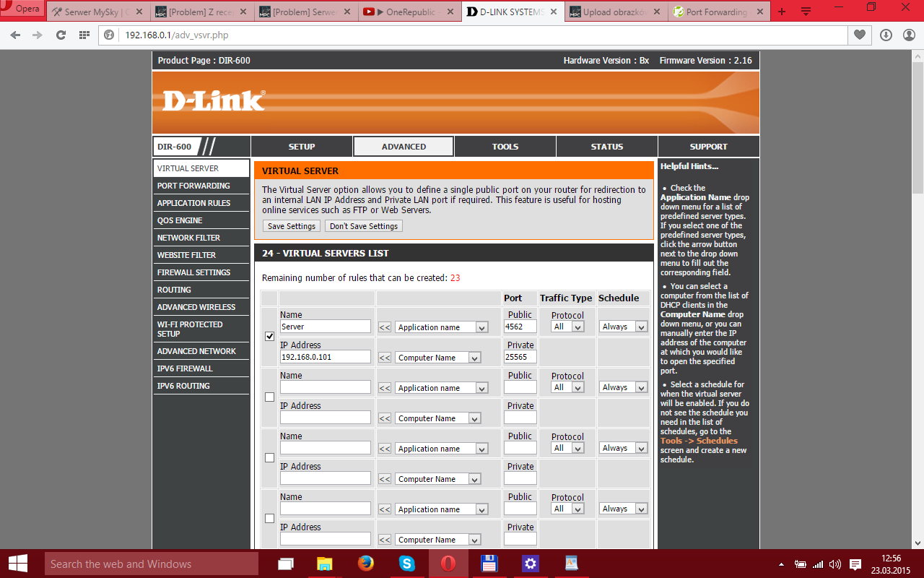Open a new browser tab
This screenshot has height=578, width=924.
click(x=782, y=12)
